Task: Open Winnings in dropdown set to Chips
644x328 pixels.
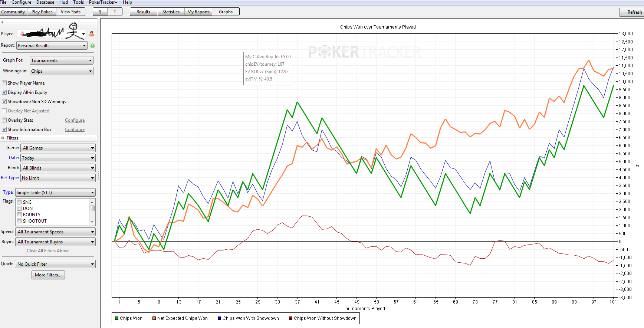Action: pos(62,71)
